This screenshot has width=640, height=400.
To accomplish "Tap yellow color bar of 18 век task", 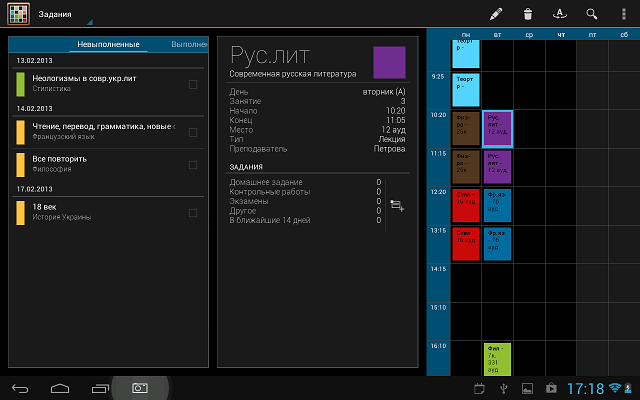I will pos(20,213).
